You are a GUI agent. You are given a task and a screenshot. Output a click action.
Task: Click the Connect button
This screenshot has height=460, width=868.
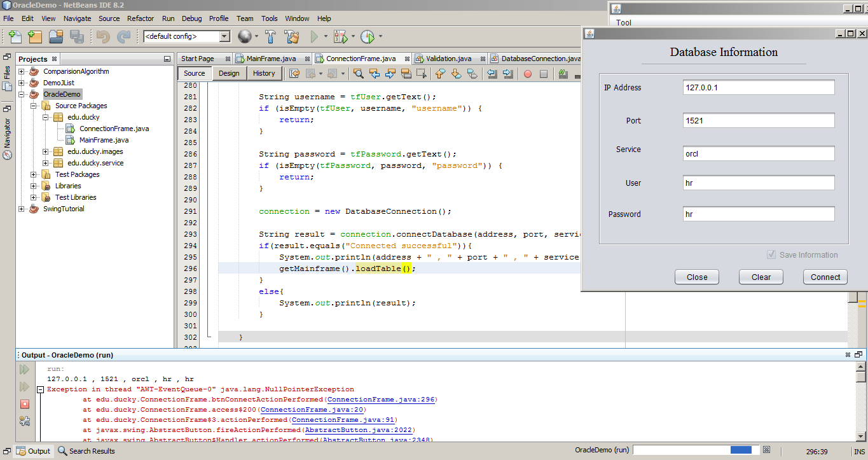pyautogui.click(x=825, y=277)
